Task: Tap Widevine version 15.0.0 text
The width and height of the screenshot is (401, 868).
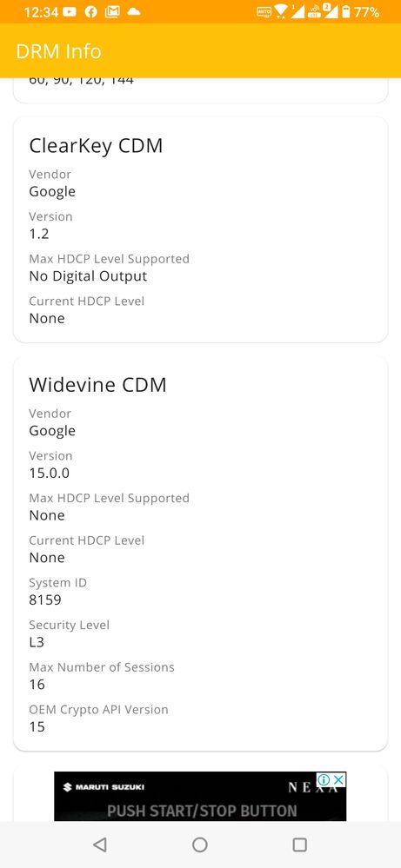Action: [50, 474]
